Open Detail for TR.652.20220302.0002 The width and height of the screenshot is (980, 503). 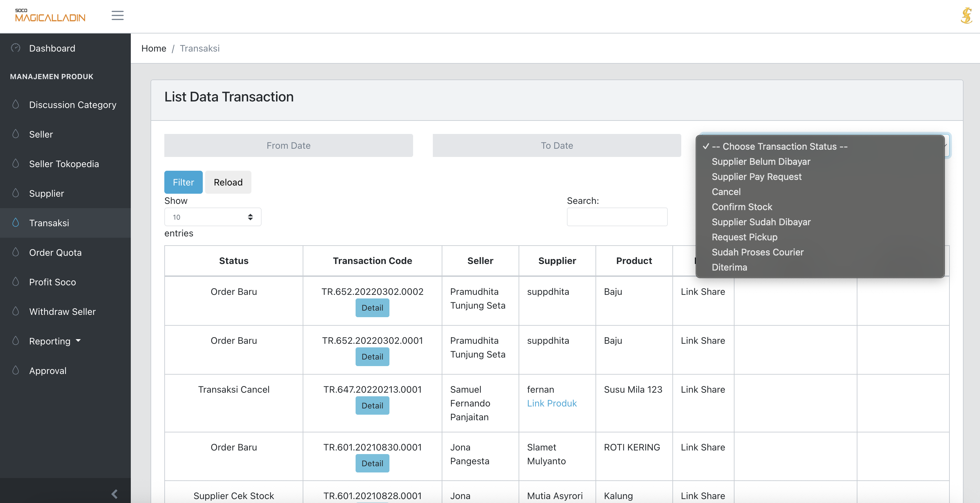[372, 308]
